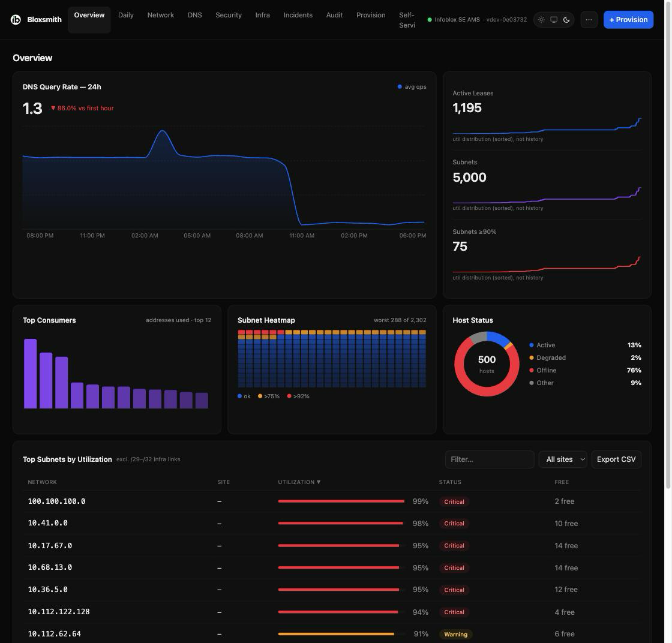This screenshot has height=643, width=672.
Task: Toggle the >75% heatmap legend item
Action: pyautogui.click(x=269, y=396)
